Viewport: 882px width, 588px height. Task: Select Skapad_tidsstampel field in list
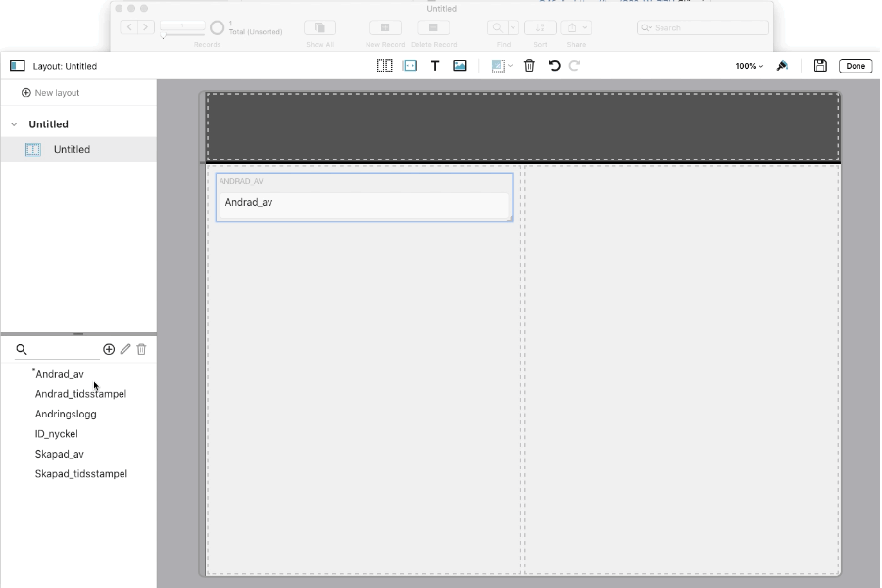point(80,474)
